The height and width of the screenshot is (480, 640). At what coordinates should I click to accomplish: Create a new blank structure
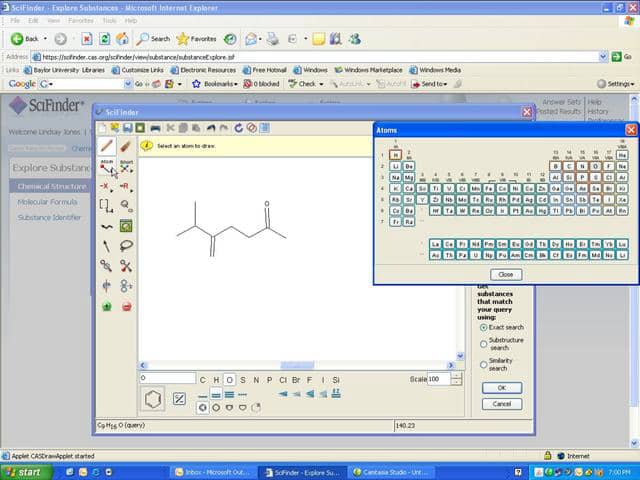102,128
